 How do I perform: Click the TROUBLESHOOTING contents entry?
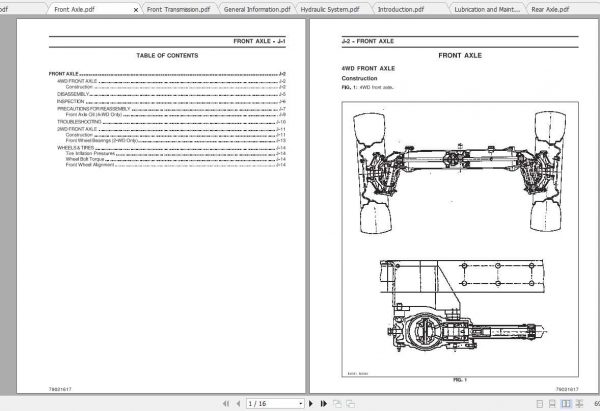pos(171,122)
